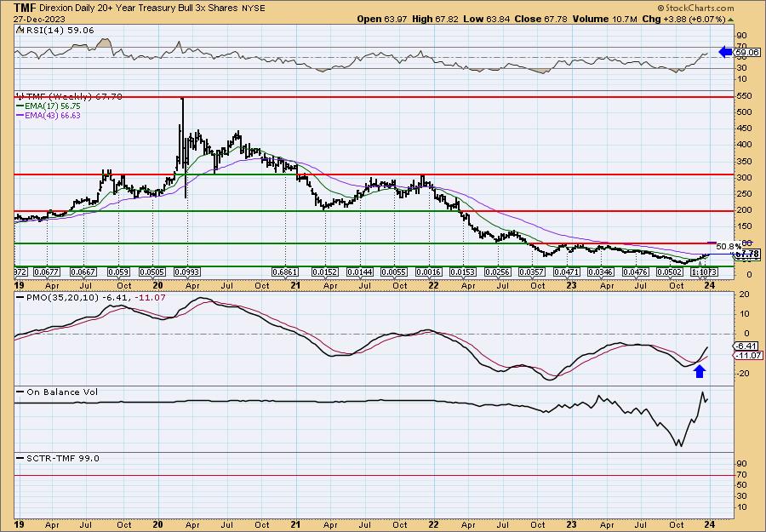The image size is (766, 532).
Task: Click the boxed -6.41 PMO value tag
Action: pyautogui.click(x=747, y=346)
